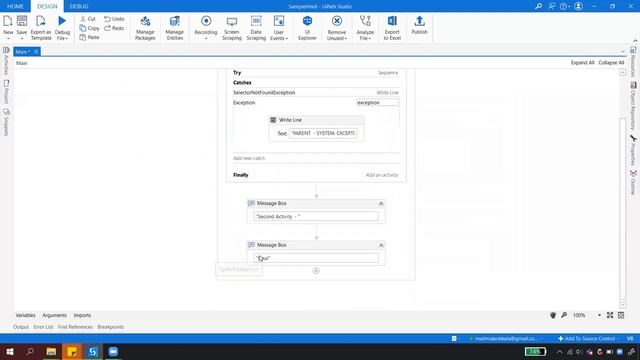
Task: Open Find References panel
Action: [75, 327]
